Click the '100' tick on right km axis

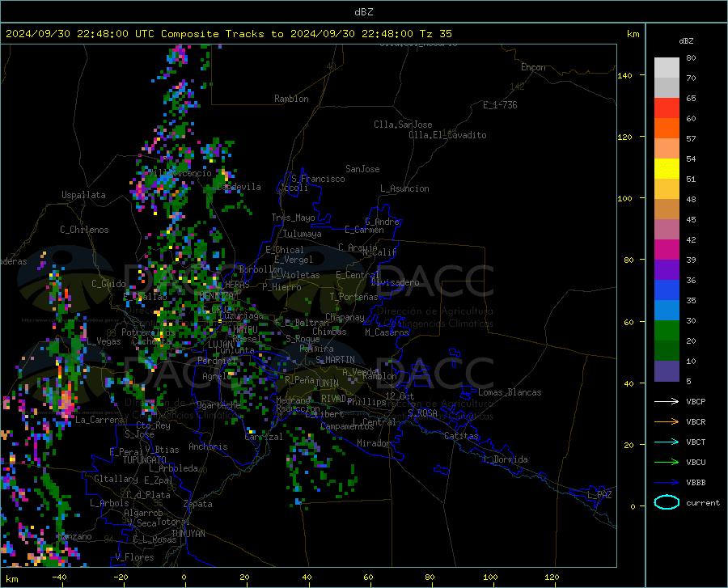[x=624, y=198]
